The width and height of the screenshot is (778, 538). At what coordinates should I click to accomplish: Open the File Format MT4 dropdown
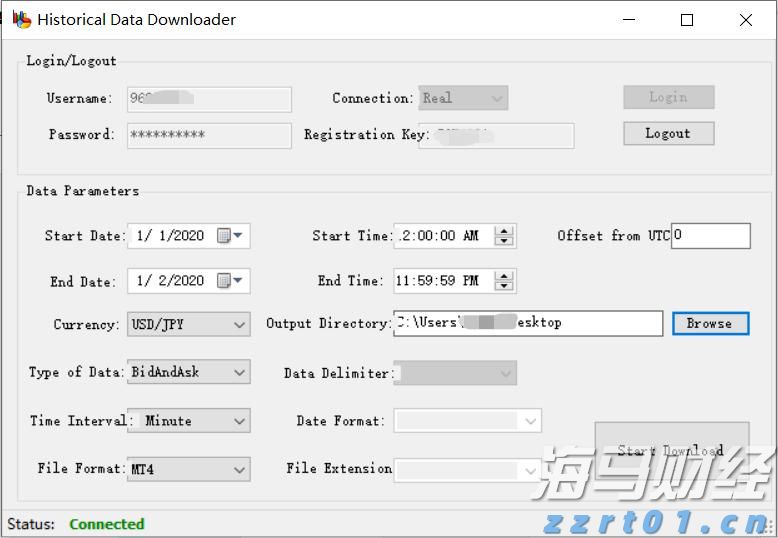pos(239,469)
